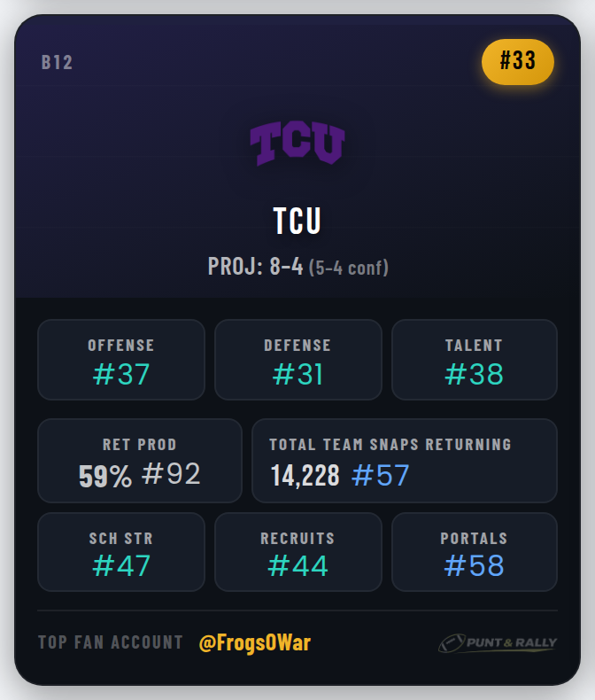Click the 14,228 snaps value
Viewport: 595px width, 700px height.
tap(305, 476)
